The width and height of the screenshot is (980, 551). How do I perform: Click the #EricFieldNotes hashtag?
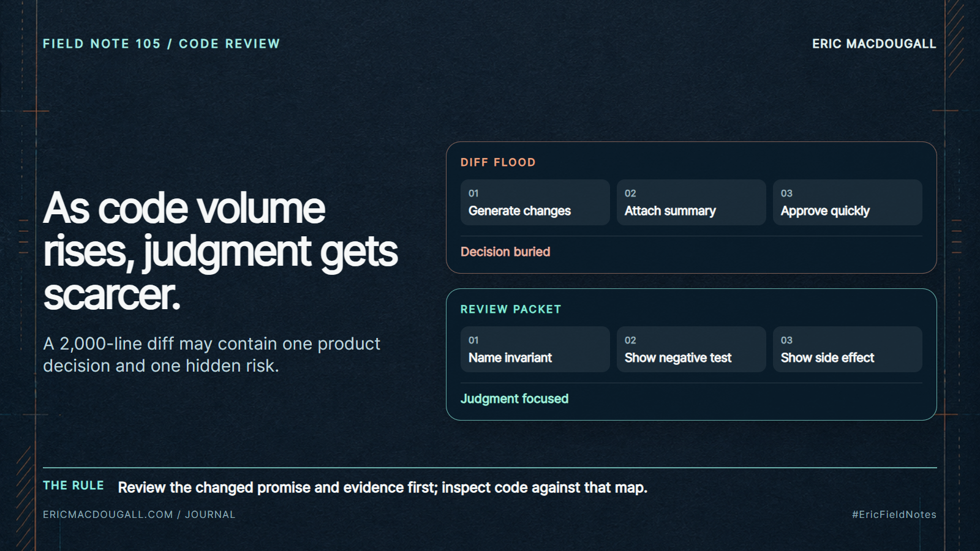click(894, 514)
